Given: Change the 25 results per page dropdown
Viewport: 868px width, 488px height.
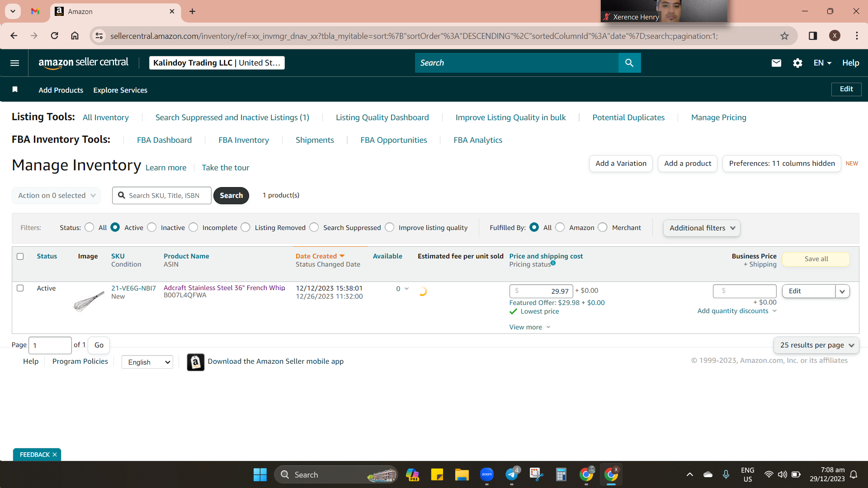Looking at the screenshot, I should [x=816, y=345].
